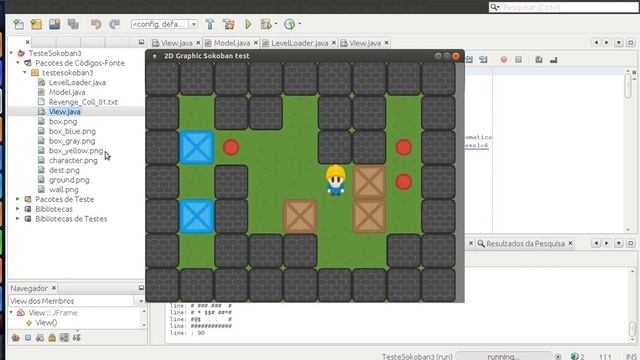640x360 pixels.
Task: Run the project with green play icon
Action: point(248,24)
